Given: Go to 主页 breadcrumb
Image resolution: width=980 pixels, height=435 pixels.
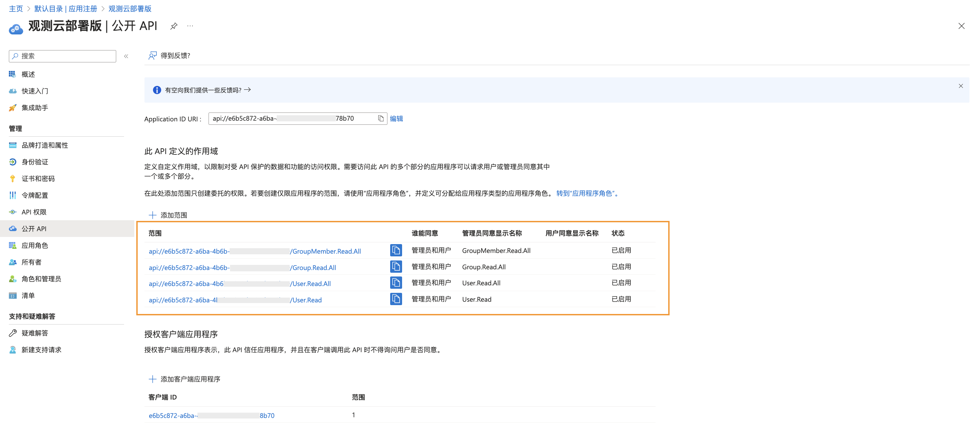Looking at the screenshot, I should click(x=16, y=9).
